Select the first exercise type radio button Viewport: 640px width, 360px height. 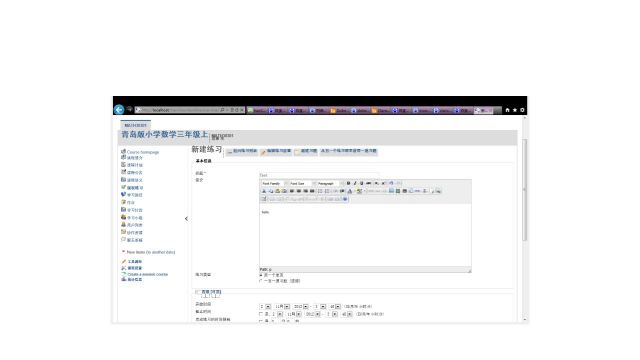tap(261, 275)
